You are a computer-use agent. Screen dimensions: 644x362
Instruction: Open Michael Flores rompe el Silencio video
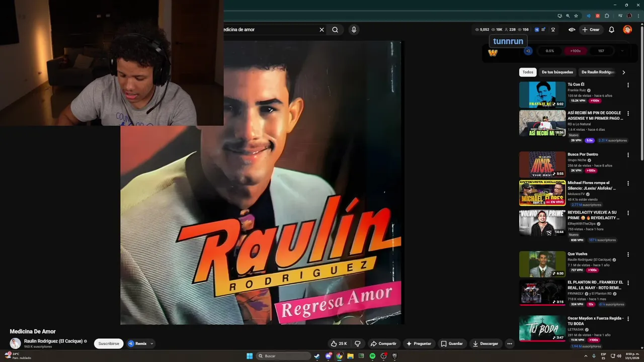point(592,186)
